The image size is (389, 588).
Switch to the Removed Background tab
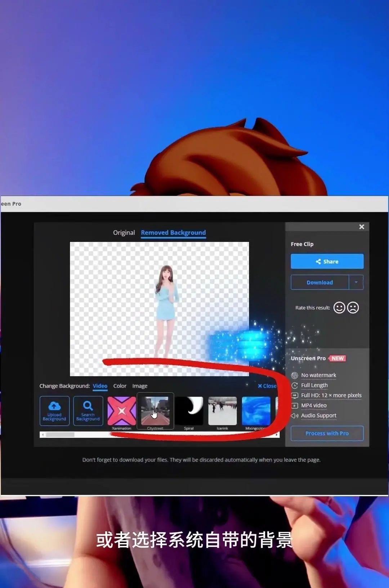[x=173, y=233]
